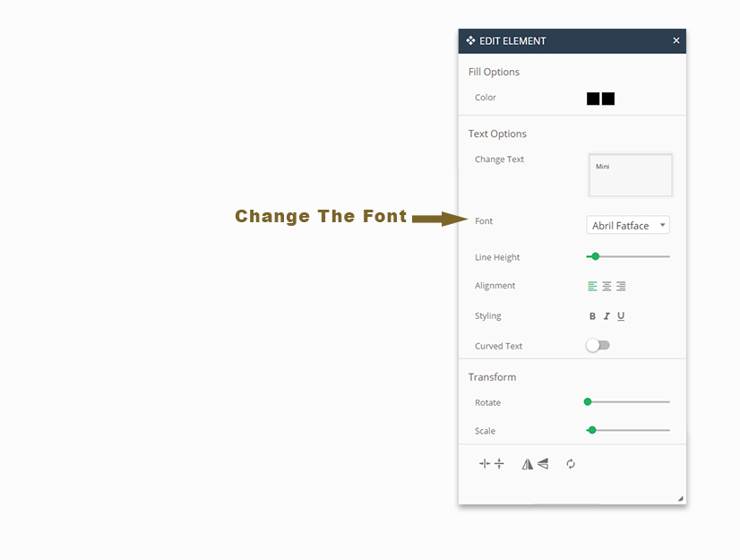This screenshot has width=740, height=560.
Task: Click on the Rotate slider track
Action: [x=628, y=402]
